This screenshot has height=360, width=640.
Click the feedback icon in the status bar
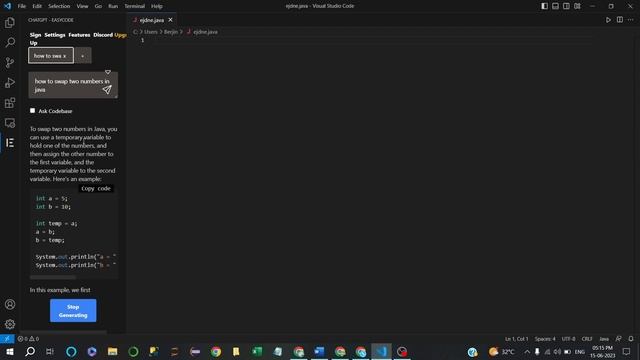pos(618,339)
